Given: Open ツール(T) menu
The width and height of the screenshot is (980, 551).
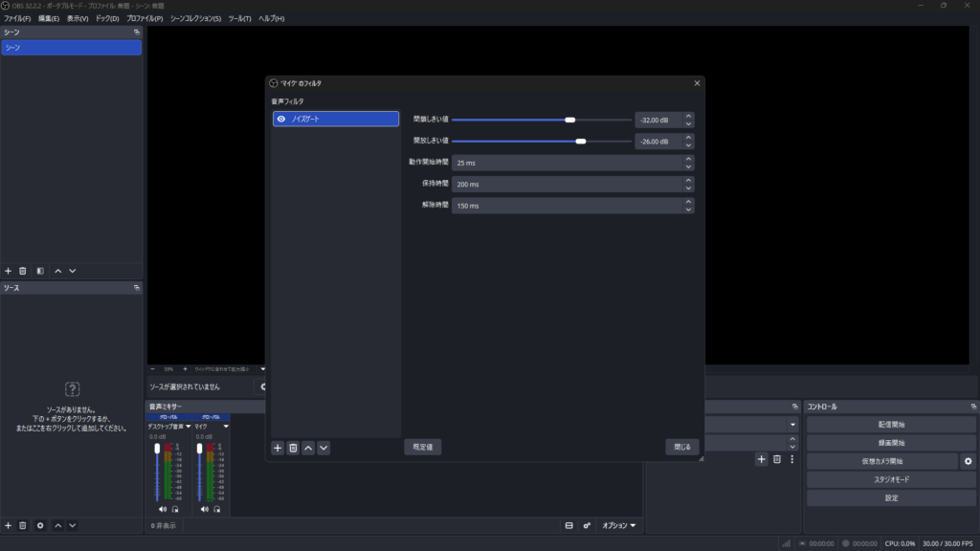Looking at the screenshot, I should (239, 19).
